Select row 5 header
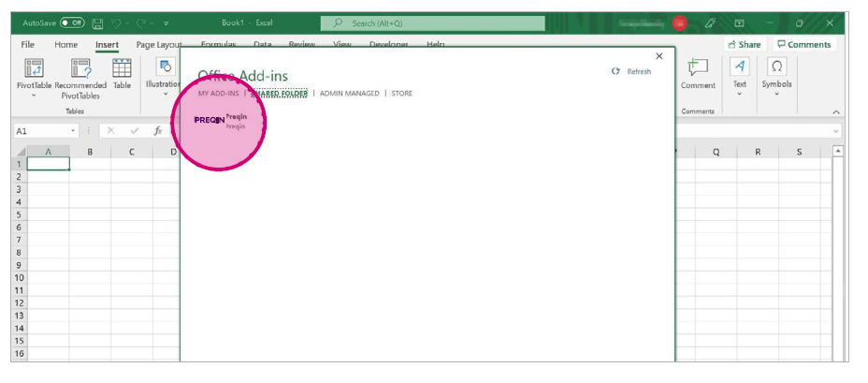This screenshot has width=868, height=383. (x=19, y=214)
